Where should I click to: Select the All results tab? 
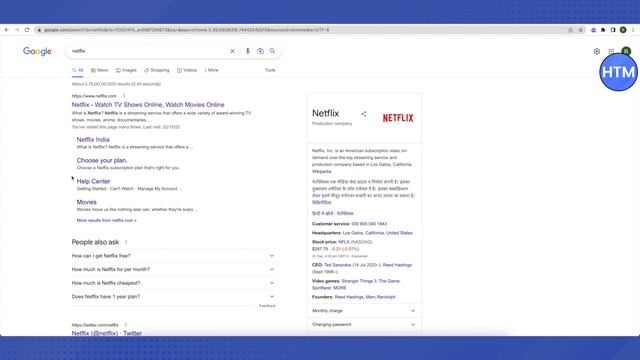78,70
